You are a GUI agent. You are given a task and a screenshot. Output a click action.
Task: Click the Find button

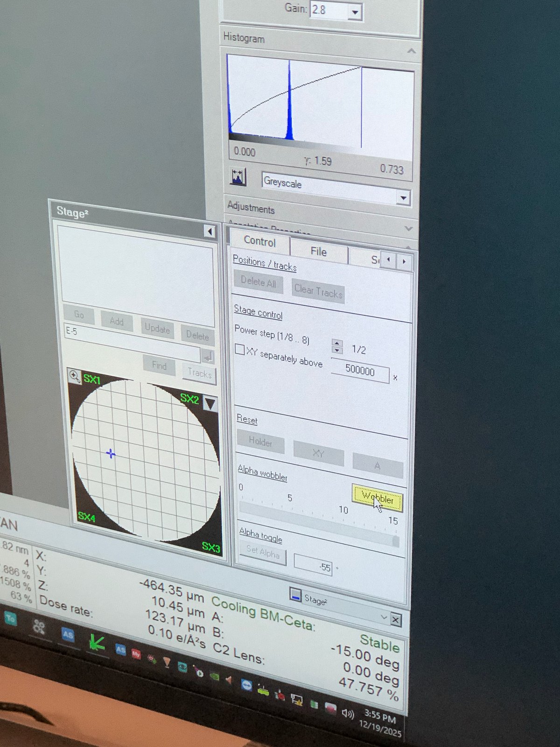coord(159,366)
